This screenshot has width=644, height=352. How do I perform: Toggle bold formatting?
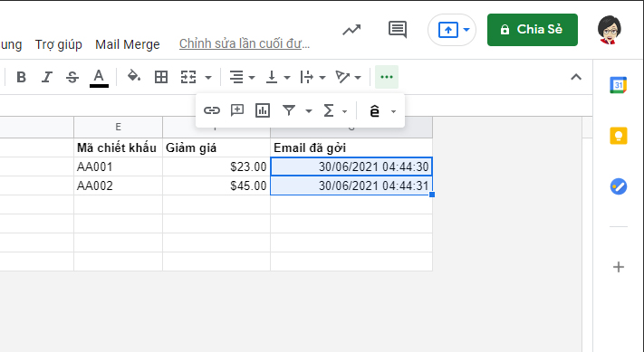coord(22,77)
